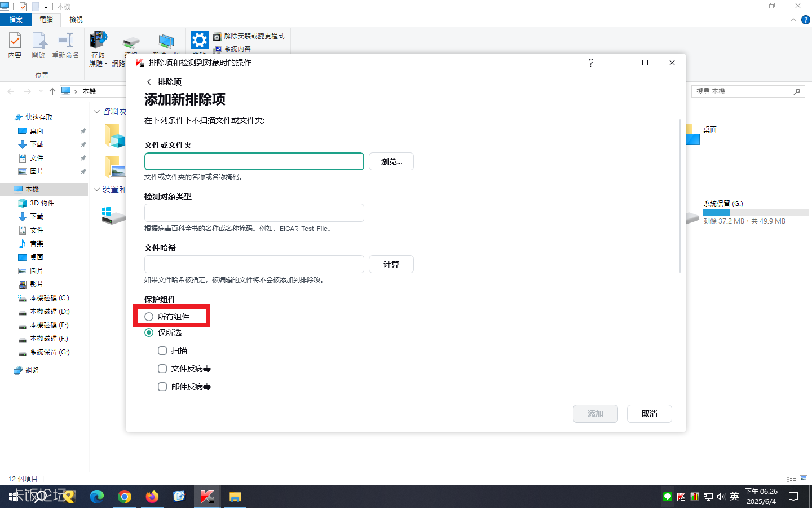The image size is (812, 508).
Task: Click the search magnifier icon in Explorer
Action: click(x=797, y=91)
